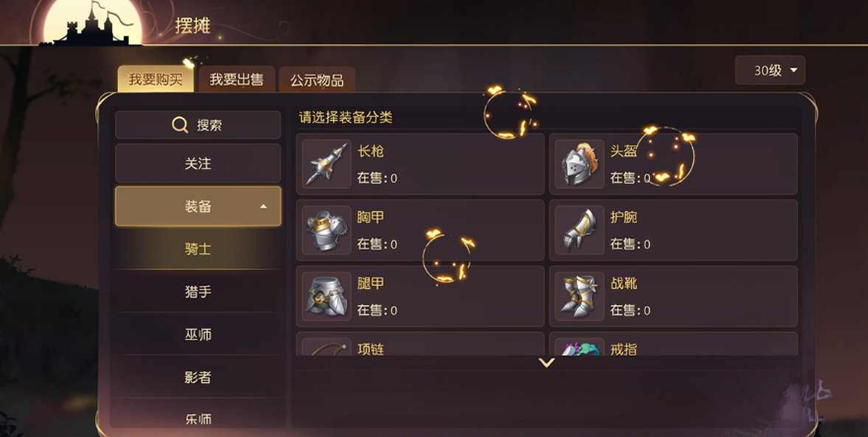
Task: Open the 30级 level dropdown
Action: point(770,71)
